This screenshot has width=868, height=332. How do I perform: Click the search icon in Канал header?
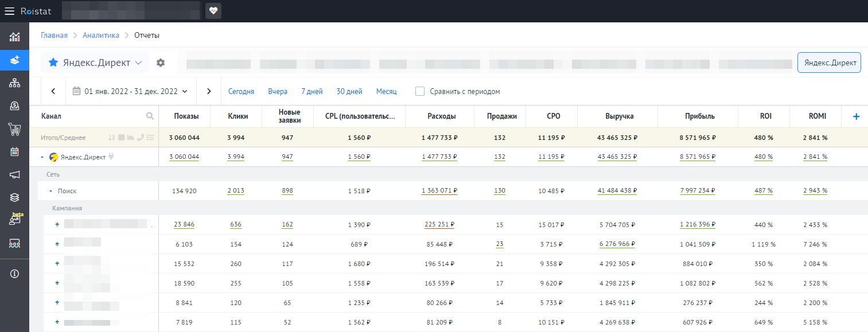point(150,116)
